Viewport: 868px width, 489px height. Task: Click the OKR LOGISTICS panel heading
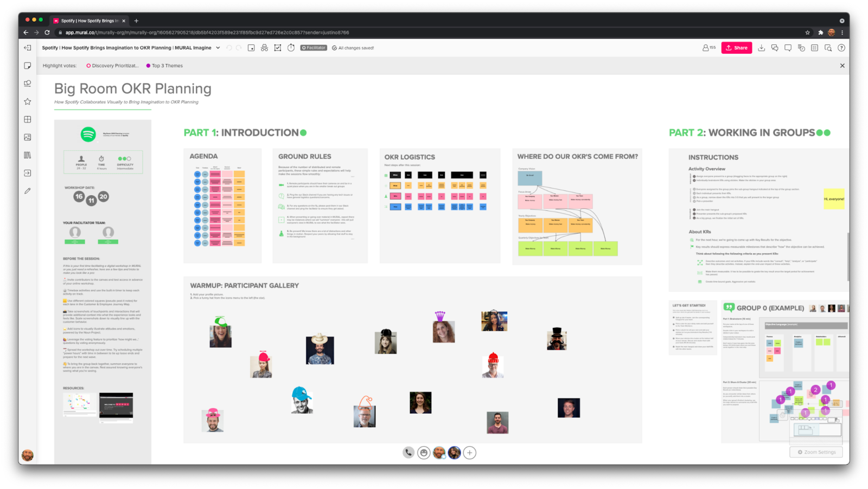tap(410, 157)
